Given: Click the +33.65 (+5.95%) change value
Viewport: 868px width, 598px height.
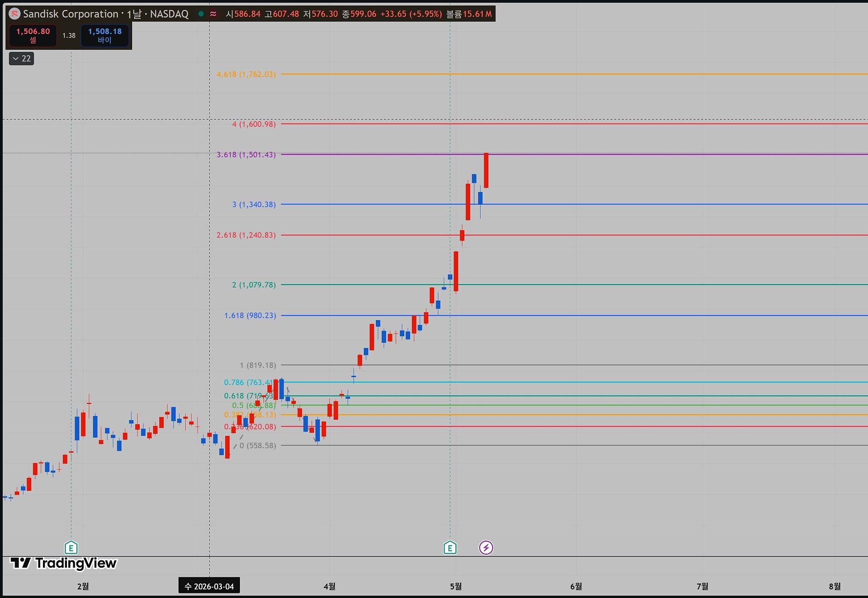Looking at the screenshot, I should tap(411, 14).
